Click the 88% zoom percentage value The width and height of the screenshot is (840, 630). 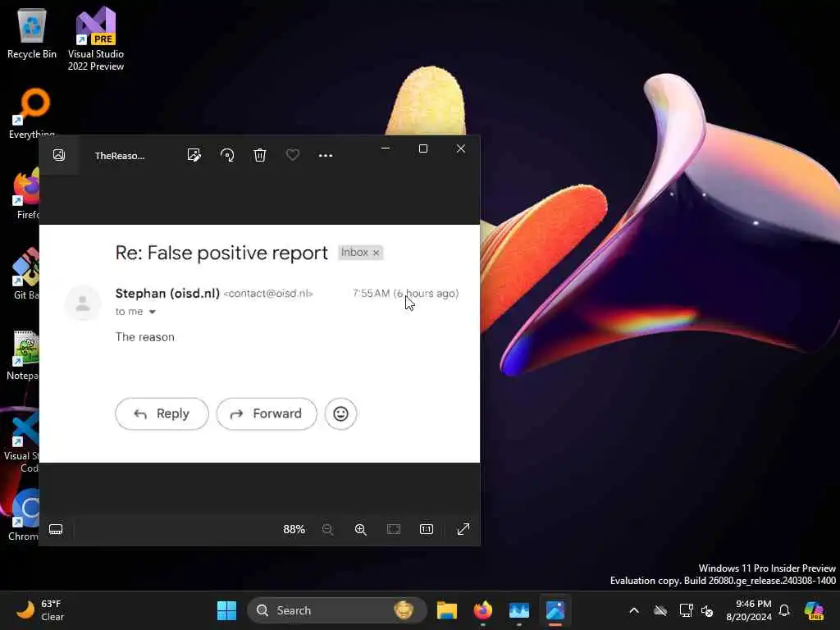[x=294, y=529]
